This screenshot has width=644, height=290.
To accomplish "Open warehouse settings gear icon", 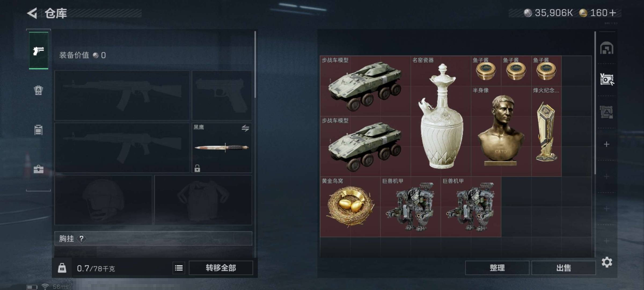I will [x=607, y=262].
